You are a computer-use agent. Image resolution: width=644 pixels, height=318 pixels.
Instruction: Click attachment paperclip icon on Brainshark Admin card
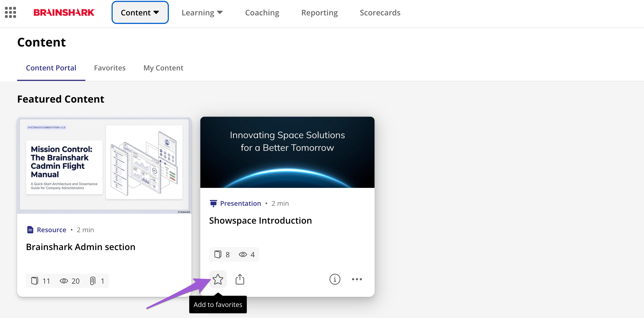pos(93,281)
